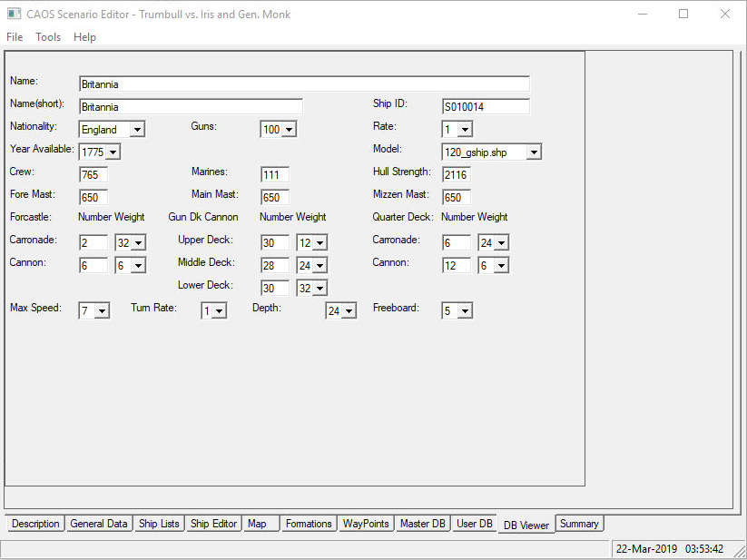Viewport: 747px width, 560px height.
Task: Click Quarter Deck Carronade number field
Action: point(457,243)
